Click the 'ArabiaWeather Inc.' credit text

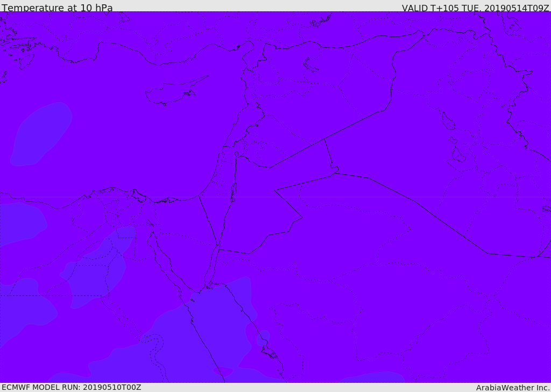pos(513,388)
